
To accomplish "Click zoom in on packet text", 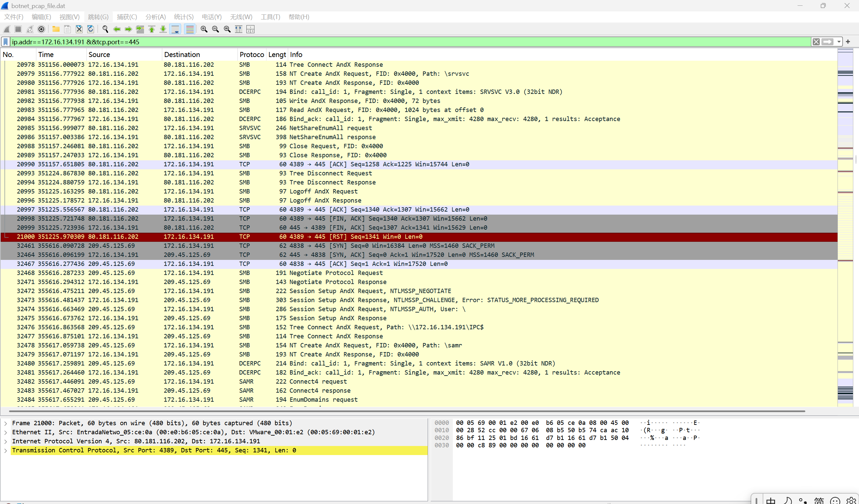I will 204,29.
